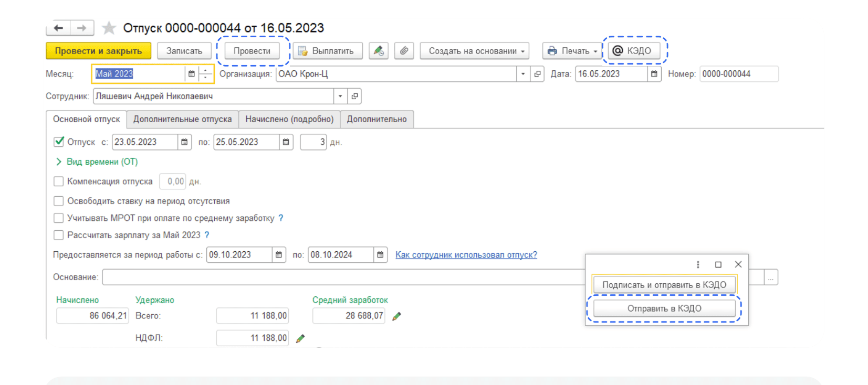
Task: Open Организация dropdown list
Action: (x=522, y=74)
